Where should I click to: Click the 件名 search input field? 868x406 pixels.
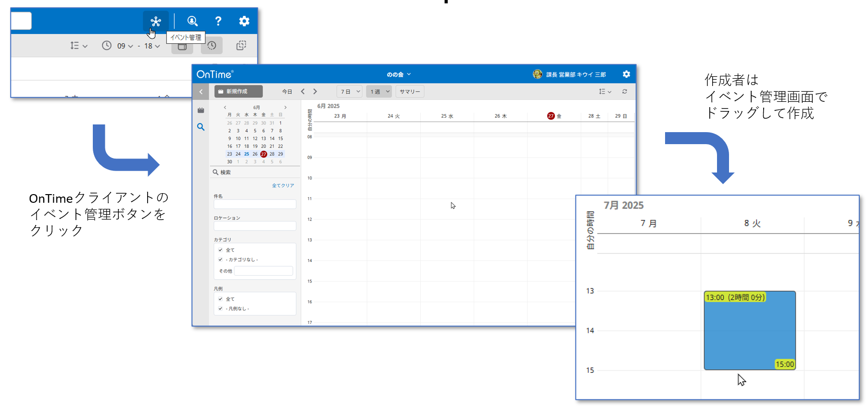(255, 204)
